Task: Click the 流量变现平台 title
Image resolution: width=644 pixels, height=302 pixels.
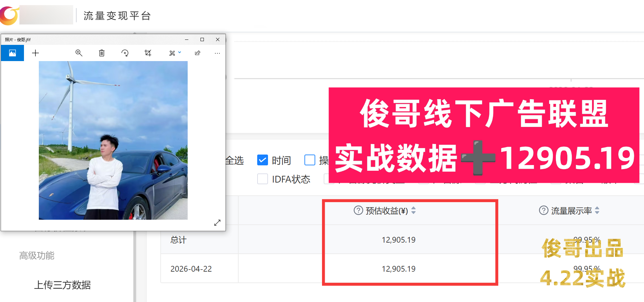Action: (x=117, y=16)
